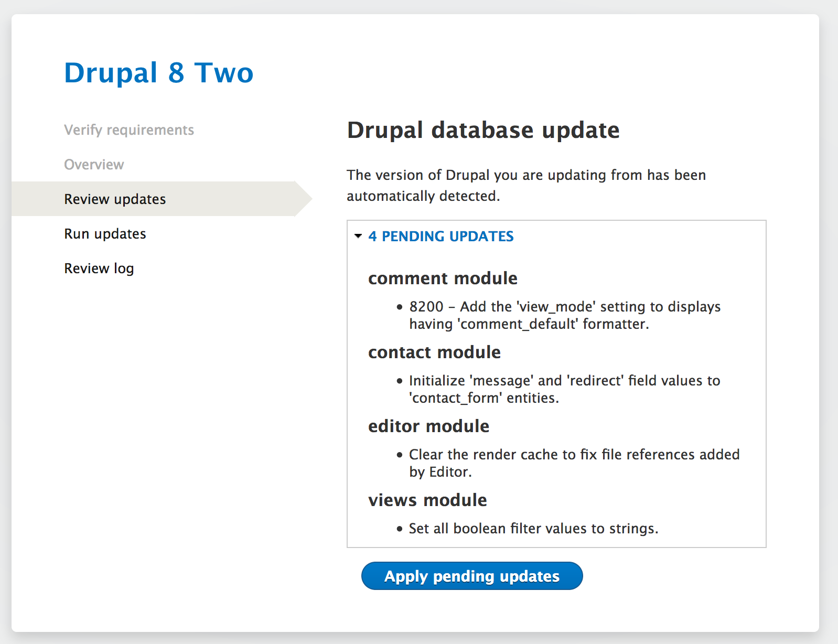The height and width of the screenshot is (644, 838).
Task: Click the Drupal database update heading
Action: point(483,130)
